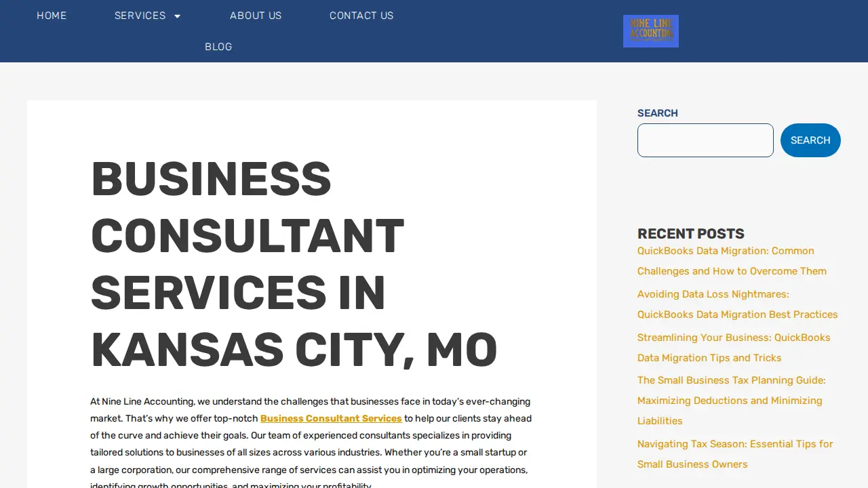Go to the About Us page

256,16
